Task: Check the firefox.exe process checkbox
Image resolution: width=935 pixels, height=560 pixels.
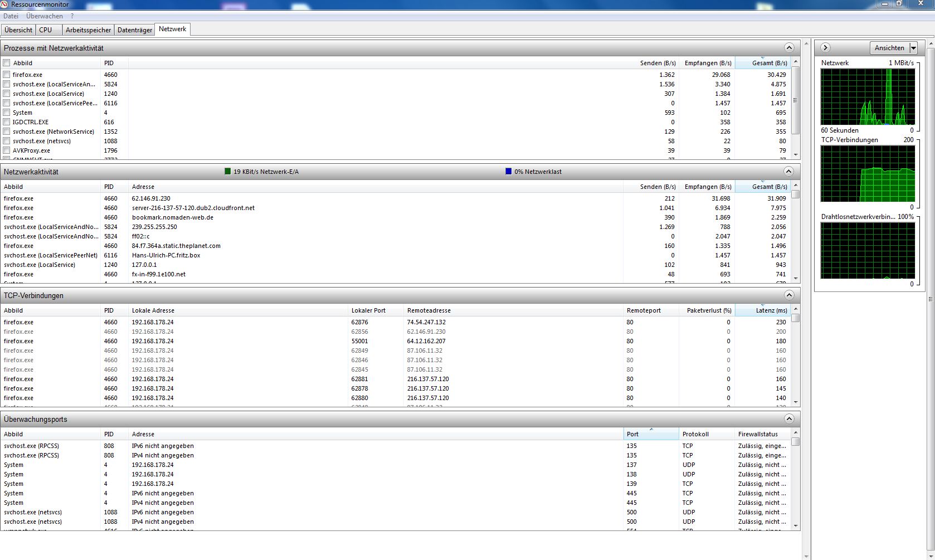Action: pyautogui.click(x=7, y=75)
